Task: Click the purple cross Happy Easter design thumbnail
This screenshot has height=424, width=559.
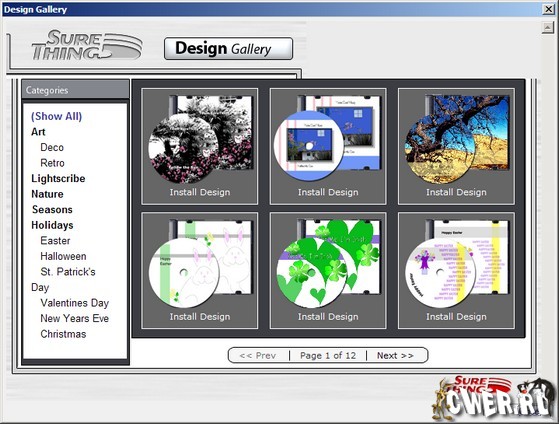Action: 457,264
